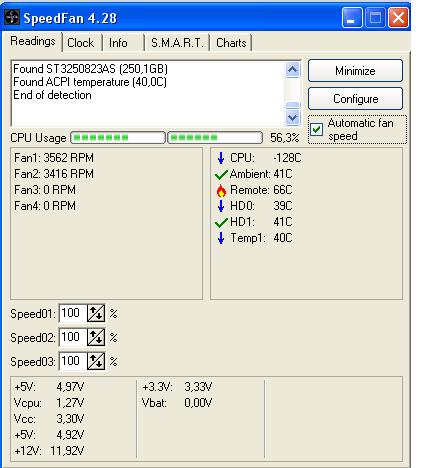Click the Vbat 0,00V voltage reading
This screenshot has height=468, width=431.
pos(177,403)
